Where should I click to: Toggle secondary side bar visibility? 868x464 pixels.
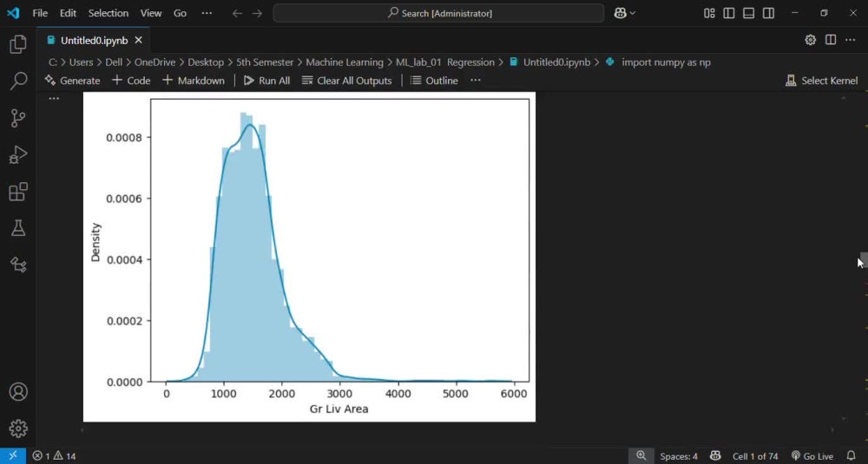pos(768,13)
